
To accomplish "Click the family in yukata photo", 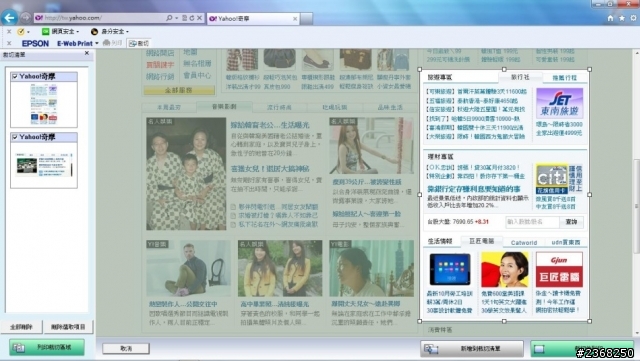I will [x=186, y=174].
